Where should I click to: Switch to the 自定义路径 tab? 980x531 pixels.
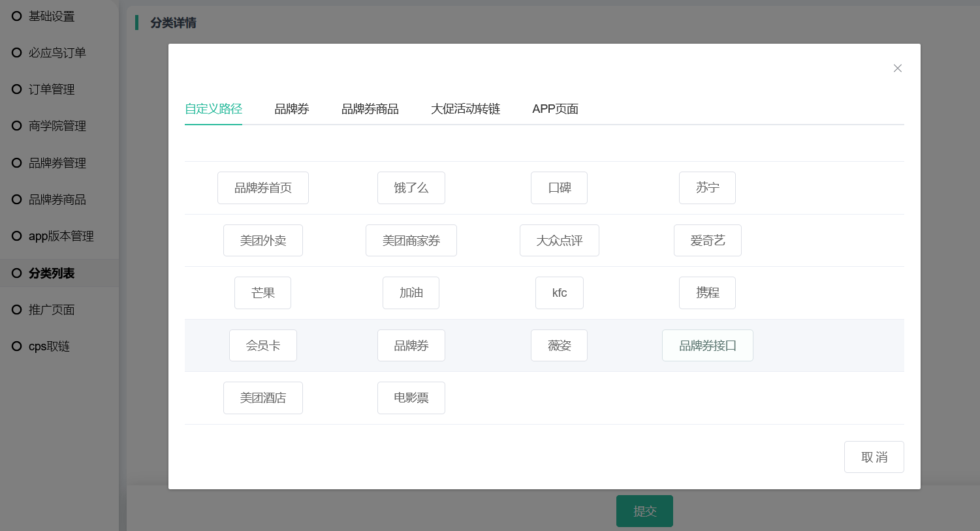213,109
